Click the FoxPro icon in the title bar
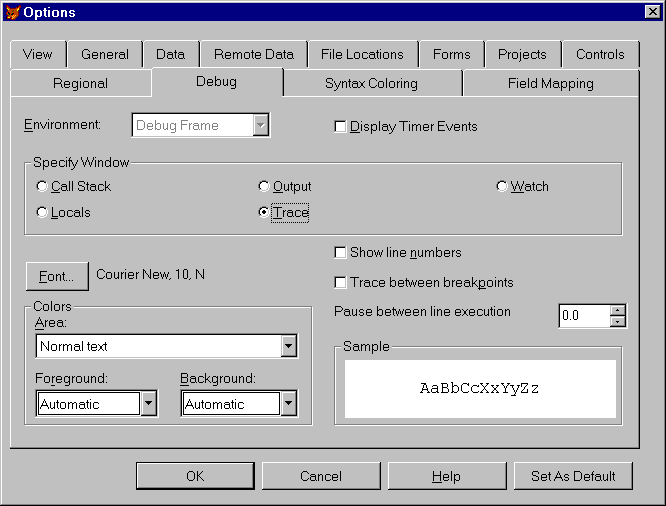This screenshot has width=666, height=506. click(x=12, y=12)
